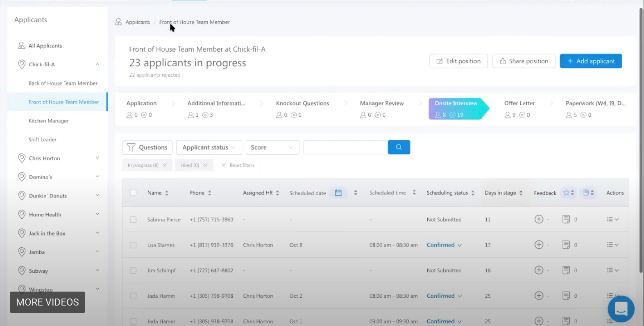Click the Add applicant button
The height and width of the screenshot is (326, 644).
point(590,61)
